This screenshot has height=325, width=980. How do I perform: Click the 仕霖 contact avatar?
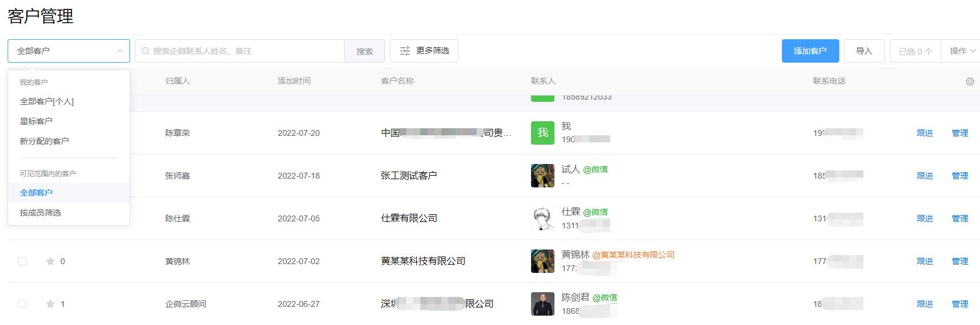coord(543,218)
